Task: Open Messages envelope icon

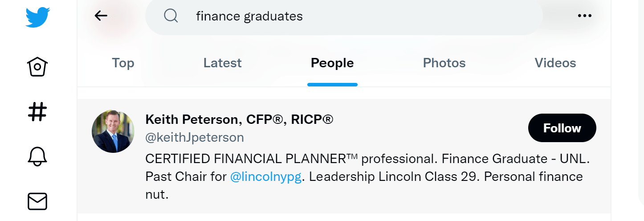Action: pos(37,201)
